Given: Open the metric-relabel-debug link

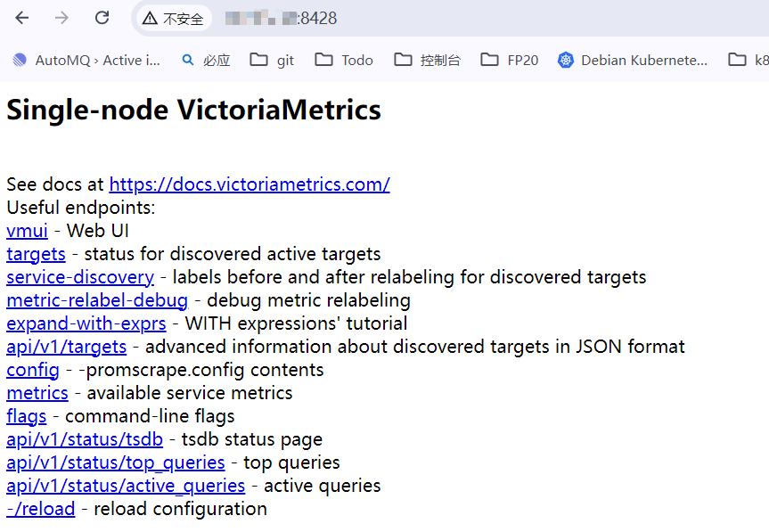Looking at the screenshot, I should [97, 300].
